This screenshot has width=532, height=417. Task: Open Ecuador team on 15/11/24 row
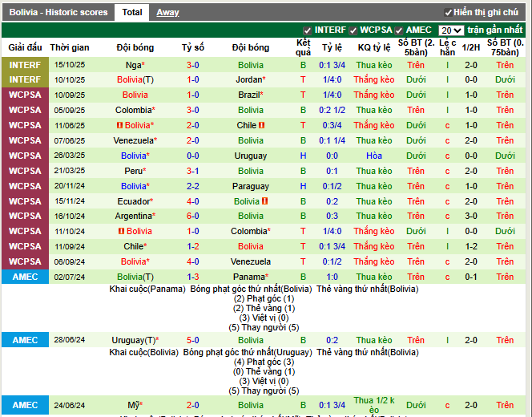tap(133, 201)
